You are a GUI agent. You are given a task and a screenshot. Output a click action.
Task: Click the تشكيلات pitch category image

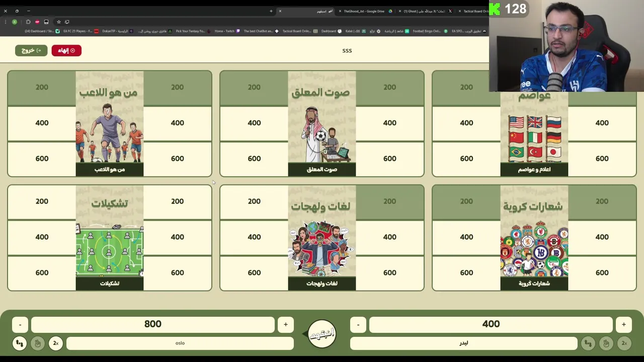110,238
